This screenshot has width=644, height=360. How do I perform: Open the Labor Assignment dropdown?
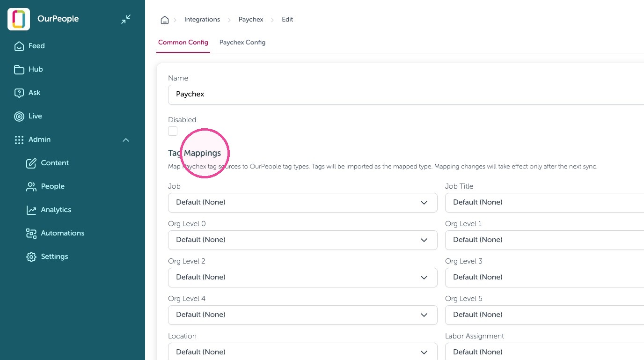point(544,352)
